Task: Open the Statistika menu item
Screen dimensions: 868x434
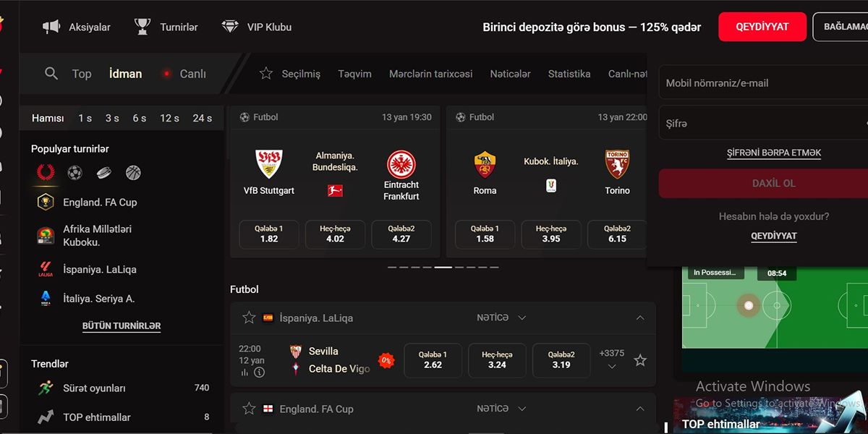Action: (x=569, y=74)
